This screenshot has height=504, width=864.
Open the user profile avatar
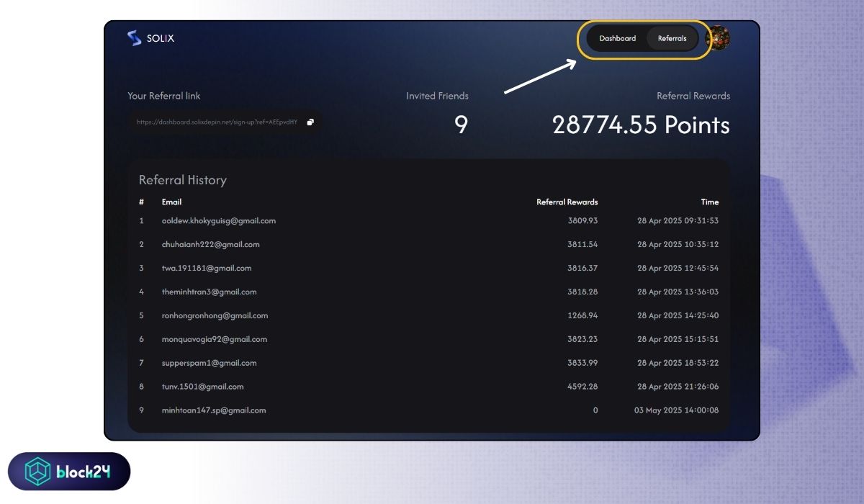(718, 38)
